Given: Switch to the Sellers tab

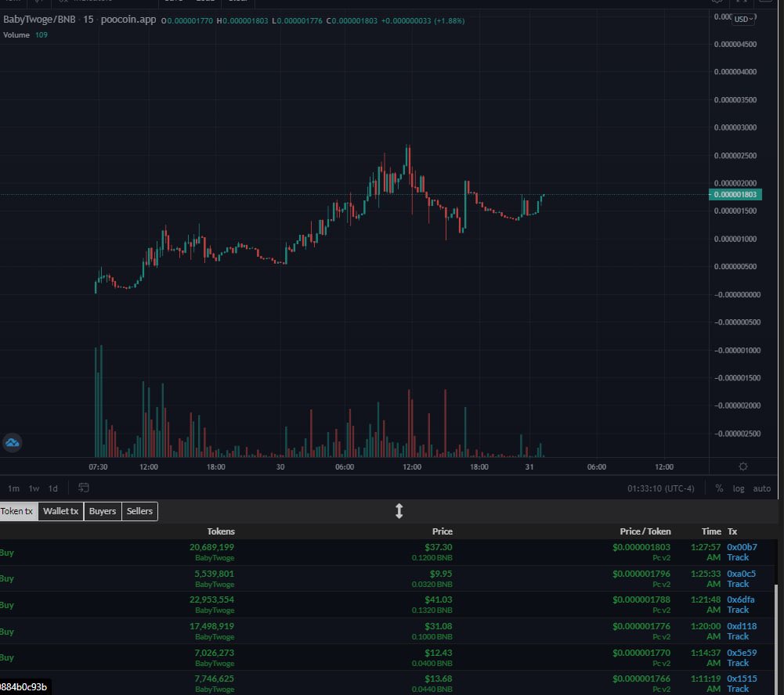Looking at the screenshot, I should click(139, 511).
